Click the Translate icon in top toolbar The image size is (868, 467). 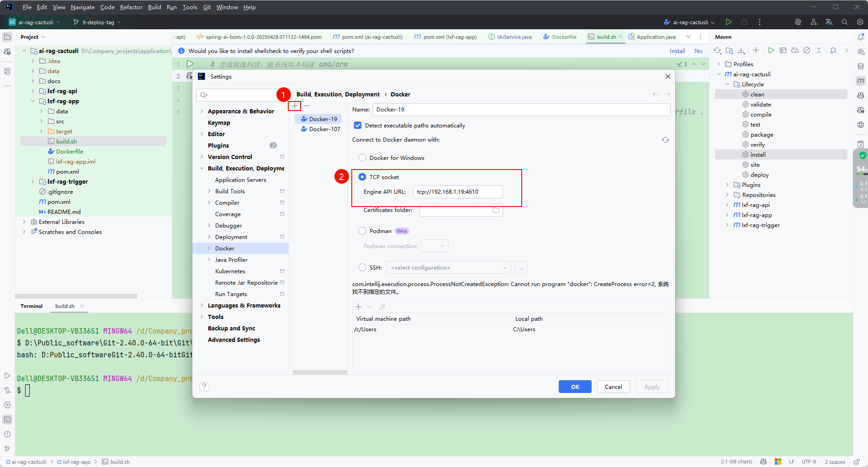[x=829, y=22]
